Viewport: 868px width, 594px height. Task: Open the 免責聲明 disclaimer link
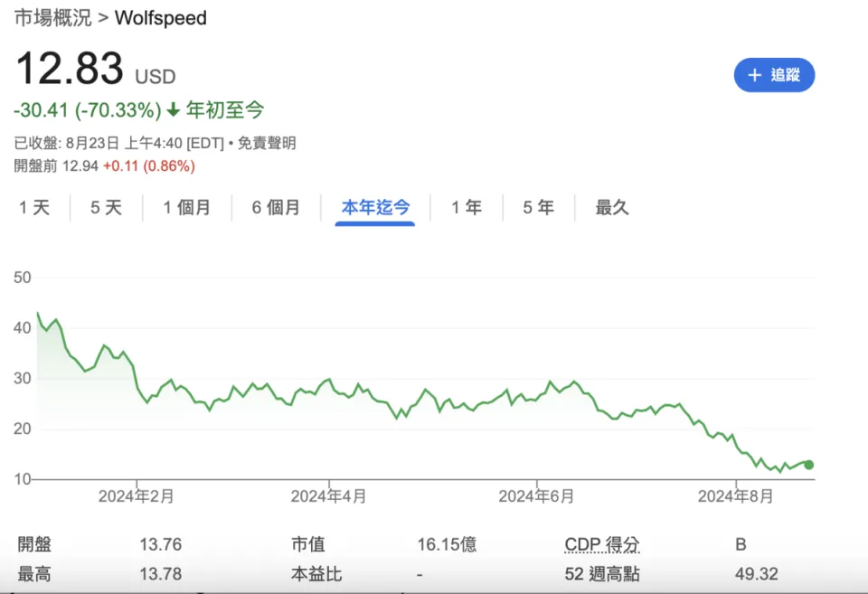point(267,144)
